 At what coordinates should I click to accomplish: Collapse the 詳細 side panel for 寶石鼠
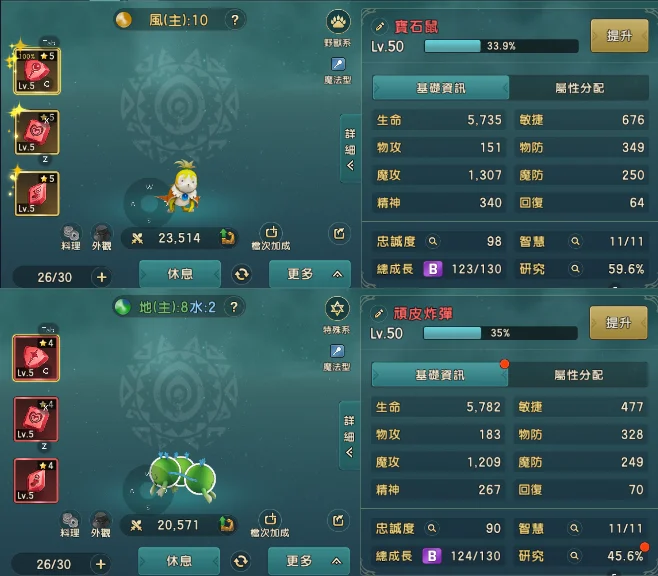click(350, 149)
